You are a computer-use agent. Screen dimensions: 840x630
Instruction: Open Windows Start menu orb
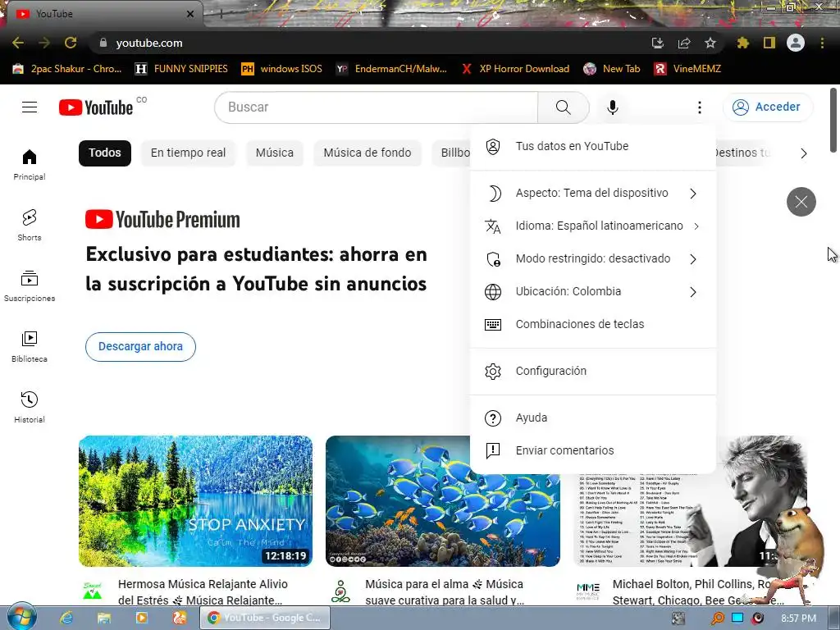pos(22,616)
